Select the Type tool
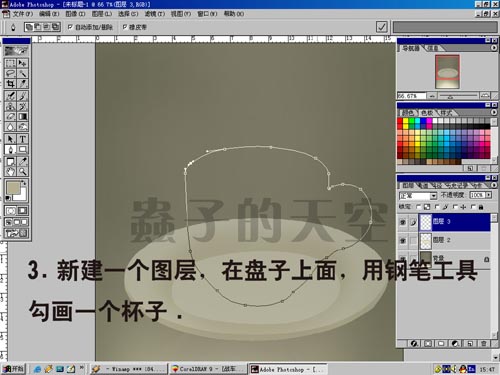Viewport: 500px width, 375px height. [x=22, y=139]
